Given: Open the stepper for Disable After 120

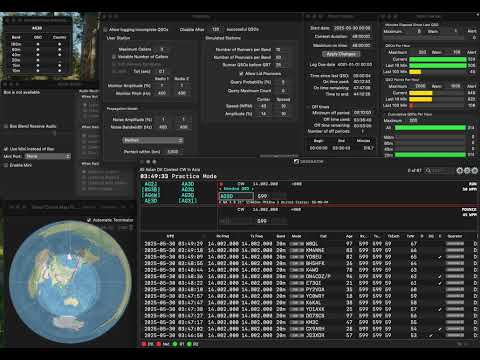Looking at the screenshot, I should (222, 29).
